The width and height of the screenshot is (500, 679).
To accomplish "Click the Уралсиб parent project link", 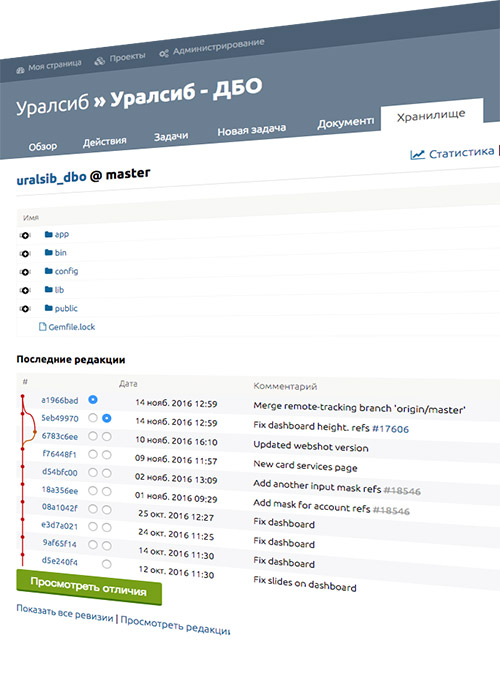I will pyautogui.click(x=52, y=105).
